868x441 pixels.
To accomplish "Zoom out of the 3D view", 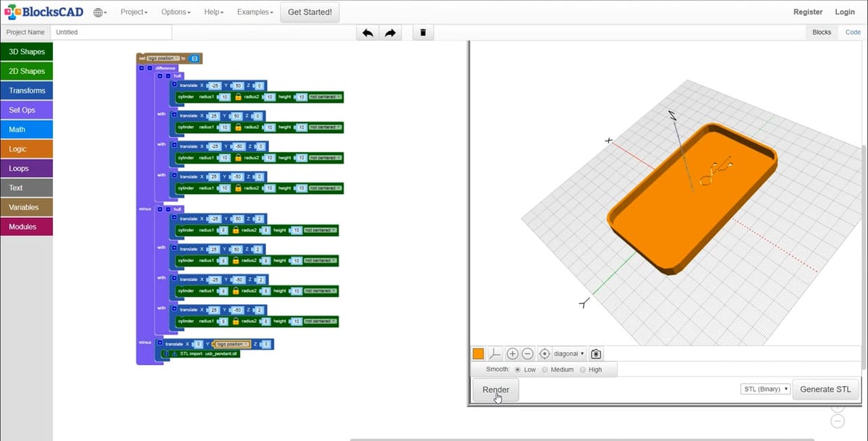I will tap(527, 353).
